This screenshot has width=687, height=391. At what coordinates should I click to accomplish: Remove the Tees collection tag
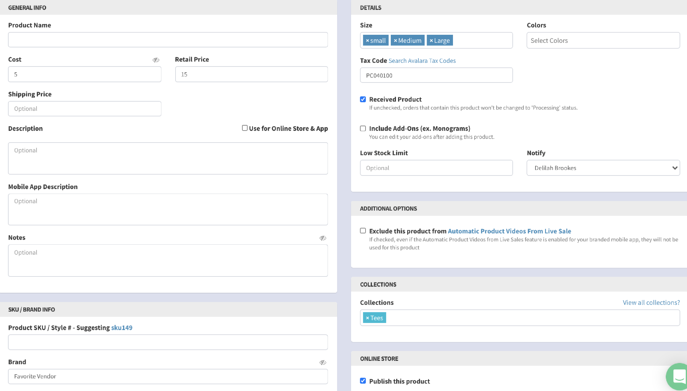pyautogui.click(x=368, y=318)
